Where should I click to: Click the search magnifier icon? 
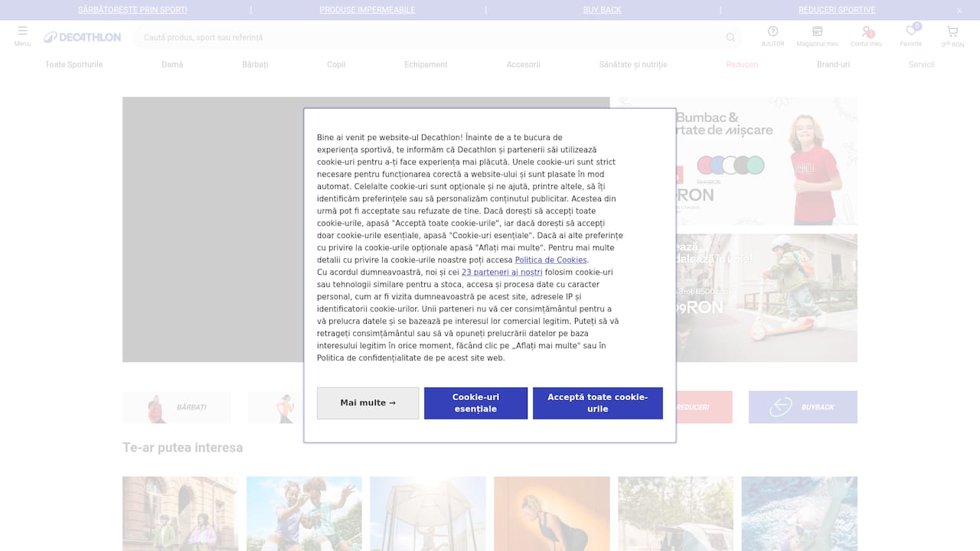[x=730, y=37]
